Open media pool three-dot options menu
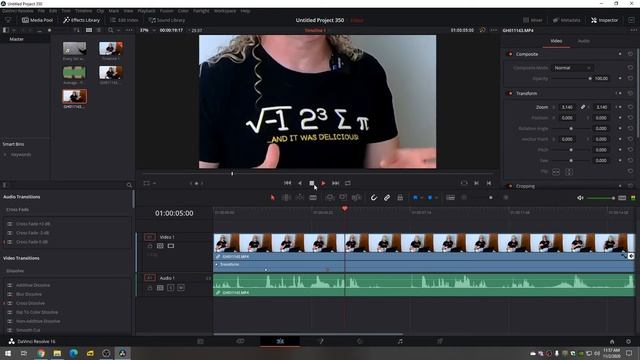The height and width of the screenshot is (360, 640). pyautogui.click(x=129, y=30)
